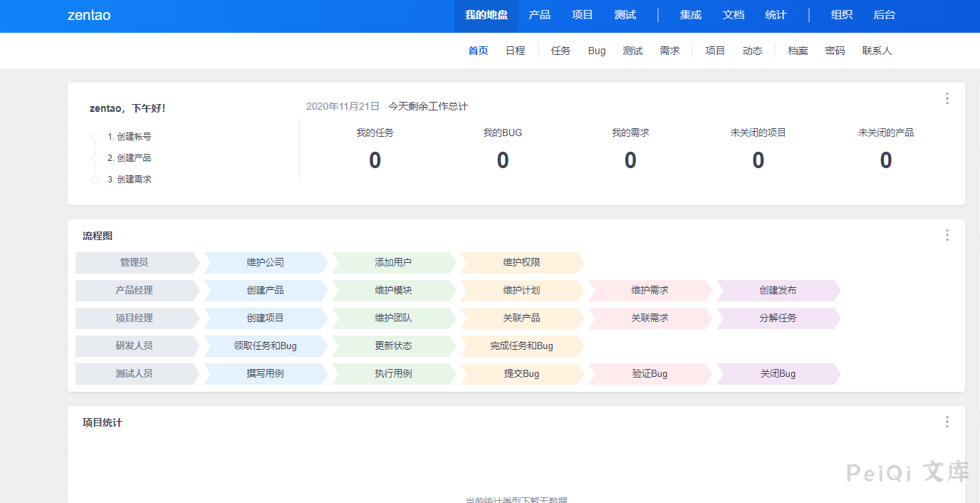980x503 pixels.
Task: Open the 流程图 panel options menu
Action: 947,234
